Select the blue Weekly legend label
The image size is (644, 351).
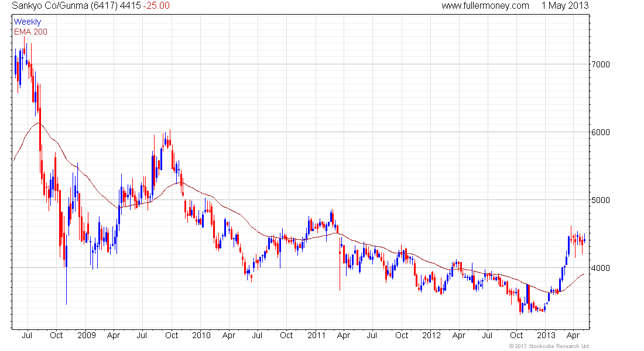(28, 22)
